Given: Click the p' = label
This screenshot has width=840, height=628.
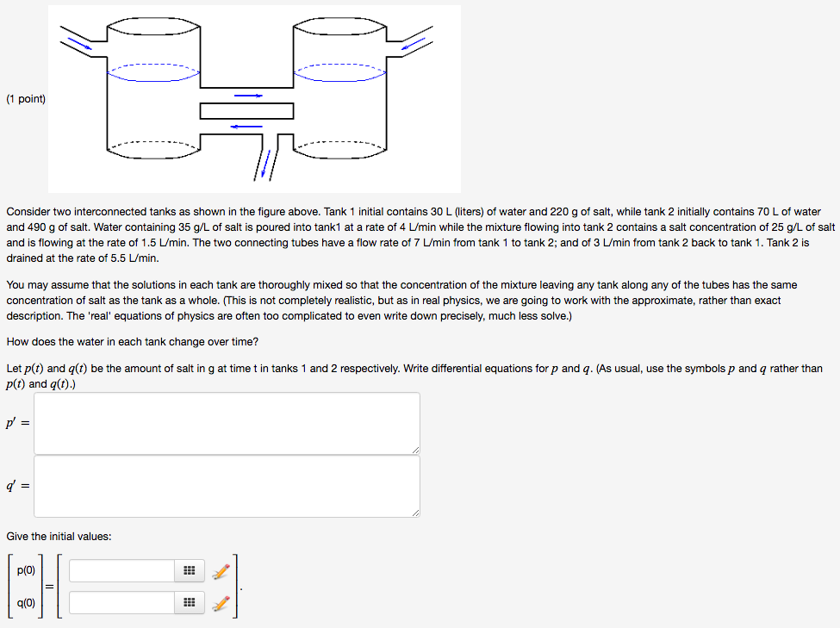Looking at the screenshot, I should [x=17, y=422].
